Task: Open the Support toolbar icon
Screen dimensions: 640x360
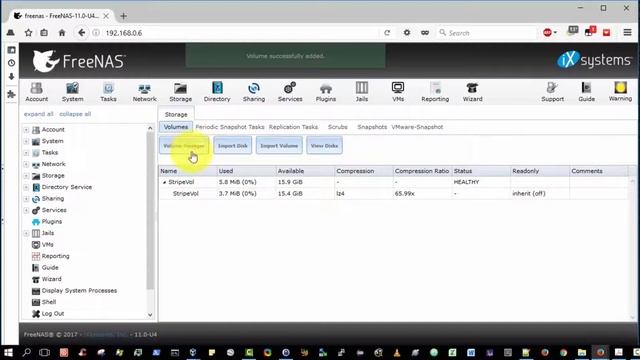Action: pos(552,91)
